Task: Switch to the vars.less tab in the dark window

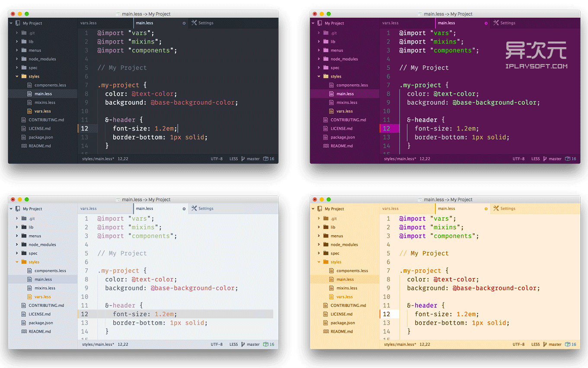Action: point(88,23)
